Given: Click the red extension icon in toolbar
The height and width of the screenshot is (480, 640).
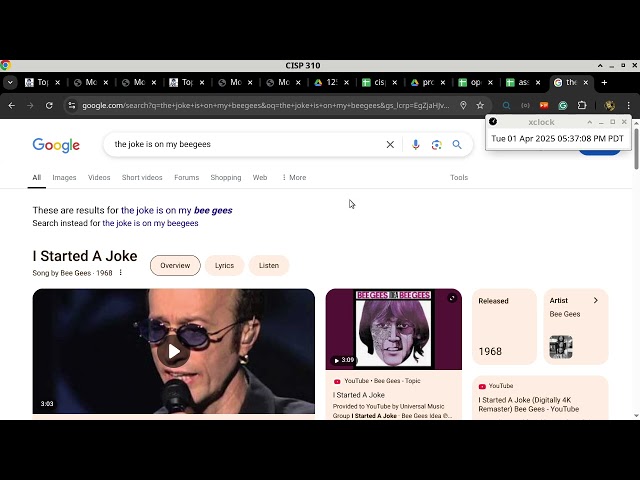Looking at the screenshot, I should tap(544, 105).
